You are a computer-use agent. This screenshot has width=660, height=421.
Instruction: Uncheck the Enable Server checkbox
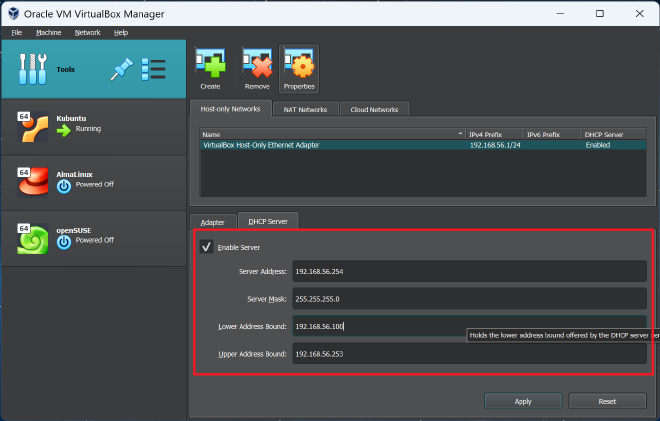[206, 247]
